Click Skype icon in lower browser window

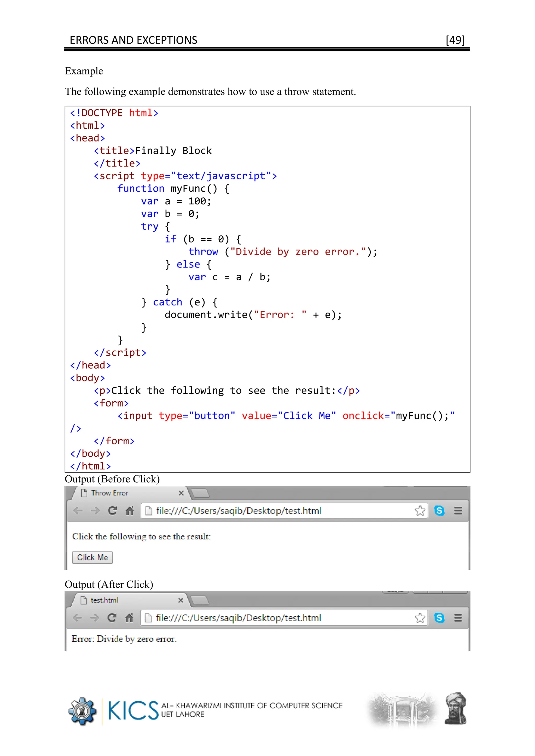(439, 618)
